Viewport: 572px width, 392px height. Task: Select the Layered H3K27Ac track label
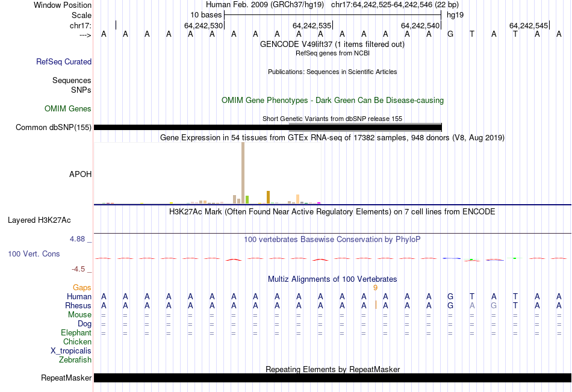[x=39, y=220]
